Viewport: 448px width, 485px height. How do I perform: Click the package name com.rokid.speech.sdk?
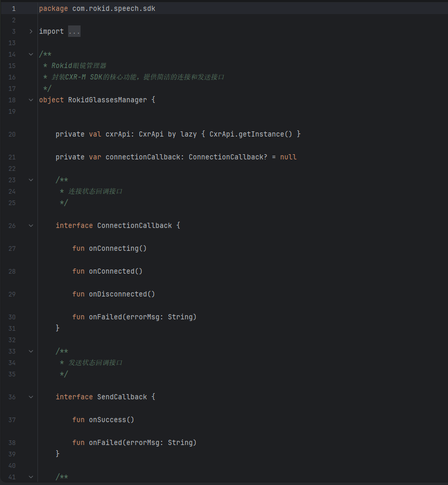coord(114,9)
